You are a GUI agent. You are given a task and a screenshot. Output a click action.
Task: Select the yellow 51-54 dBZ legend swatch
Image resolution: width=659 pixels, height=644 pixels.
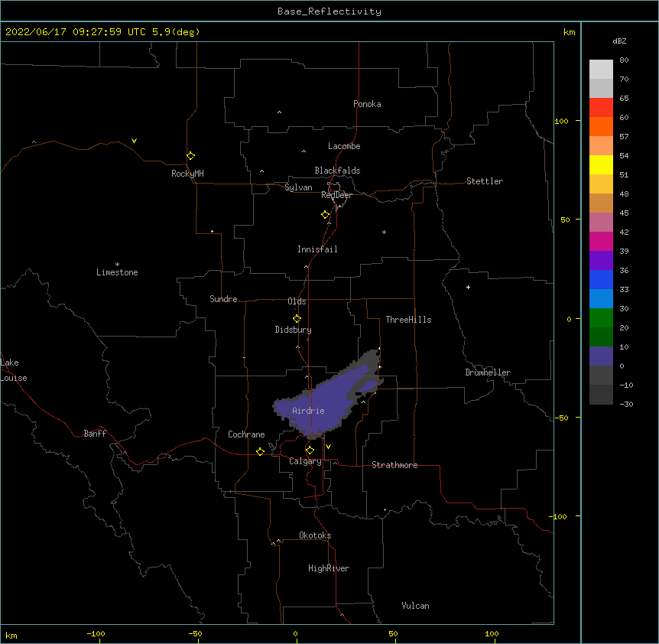(601, 164)
